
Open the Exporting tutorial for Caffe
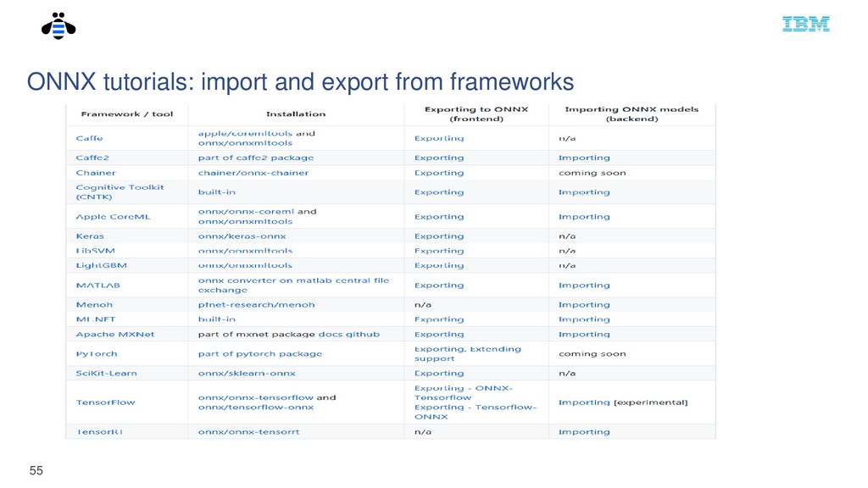pos(439,138)
